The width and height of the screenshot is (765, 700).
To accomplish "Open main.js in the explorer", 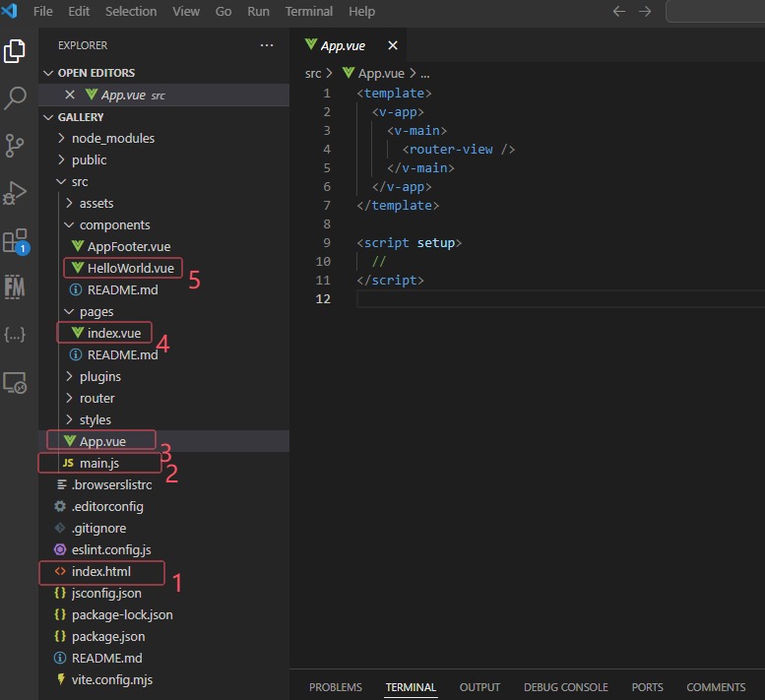I will pyautogui.click(x=98, y=463).
